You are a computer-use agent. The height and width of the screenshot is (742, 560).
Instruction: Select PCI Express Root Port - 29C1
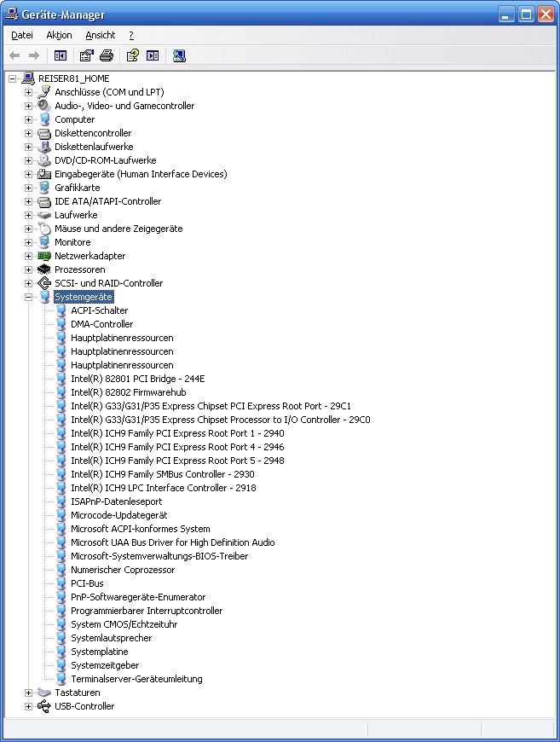point(211,406)
